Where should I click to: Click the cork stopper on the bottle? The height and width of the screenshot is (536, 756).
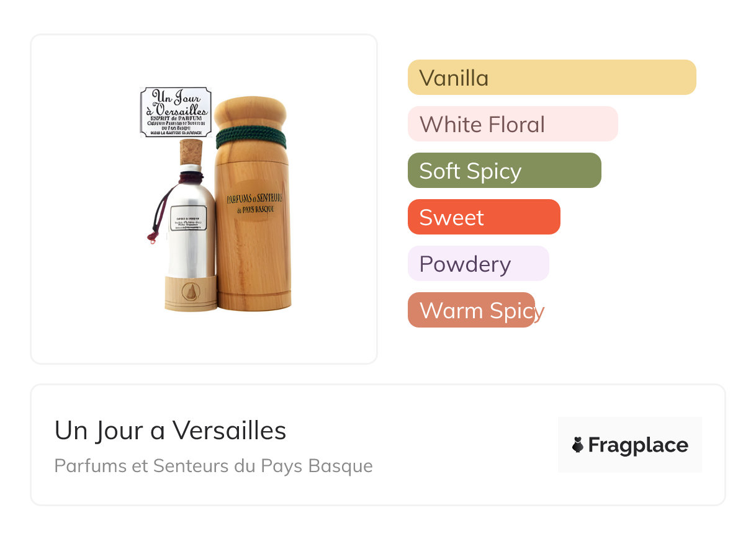point(191,151)
